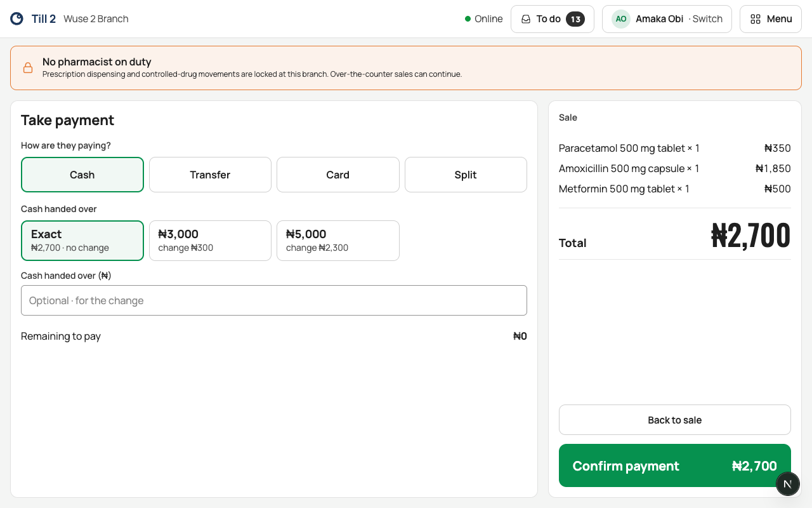Confirm payment of ₦2,700
Viewport: 812px width, 508px height.
click(x=675, y=465)
